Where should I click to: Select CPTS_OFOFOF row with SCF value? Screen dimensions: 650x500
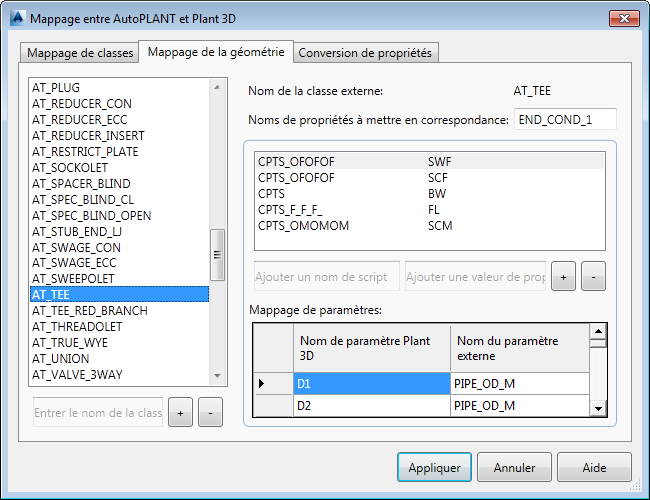tap(429, 177)
